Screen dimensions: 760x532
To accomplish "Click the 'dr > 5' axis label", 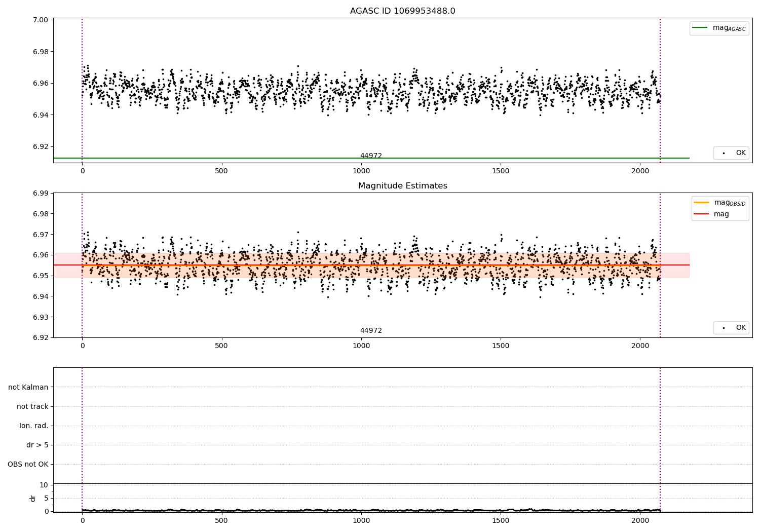I will click(x=37, y=445).
